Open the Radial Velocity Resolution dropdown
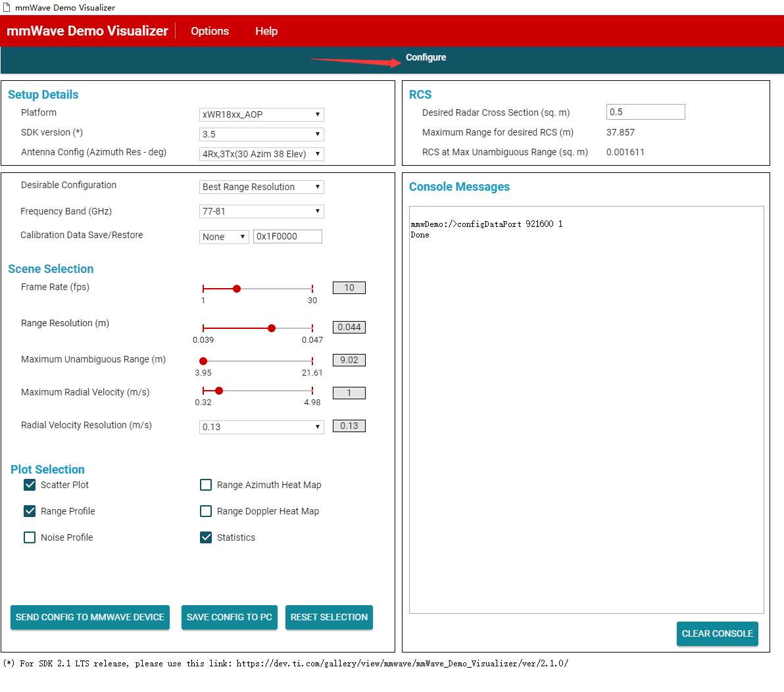Screen dimensions: 784x692 coord(262,427)
